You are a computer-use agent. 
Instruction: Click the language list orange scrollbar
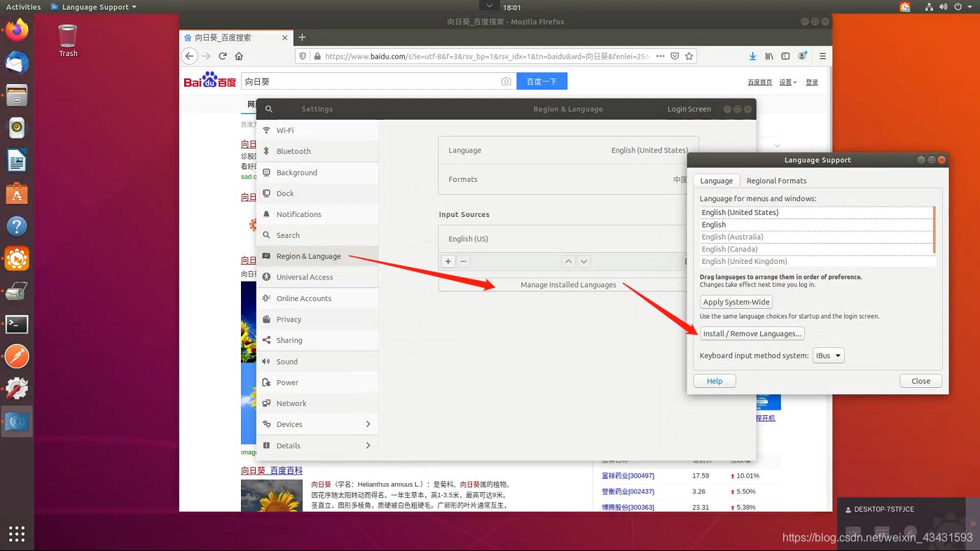point(934,230)
